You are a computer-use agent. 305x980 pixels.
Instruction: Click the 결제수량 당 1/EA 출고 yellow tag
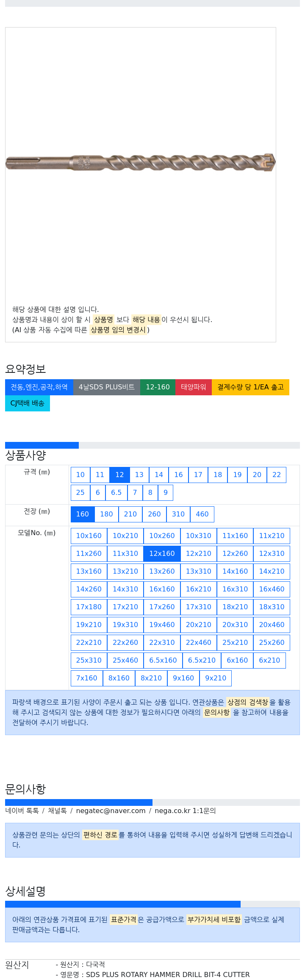pyautogui.click(x=250, y=387)
